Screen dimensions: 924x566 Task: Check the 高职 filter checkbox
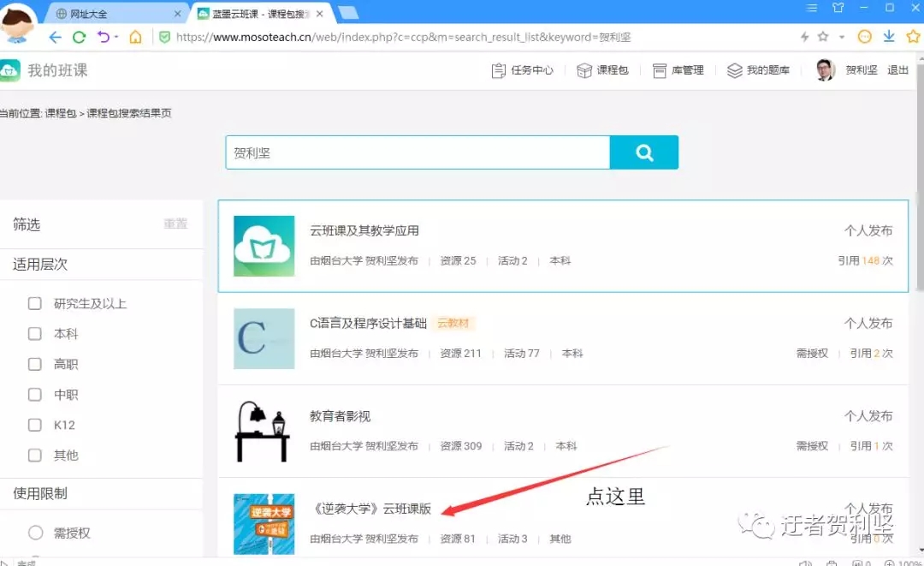(x=35, y=365)
